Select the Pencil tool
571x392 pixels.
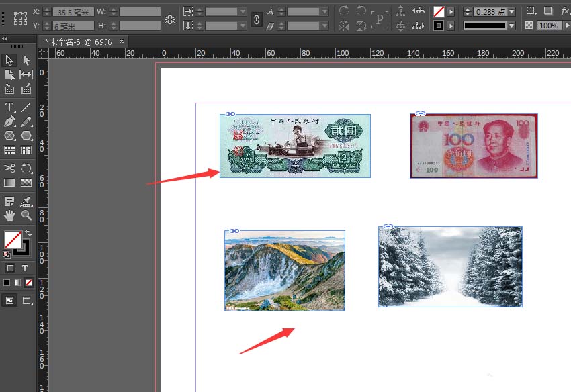click(26, 121)
